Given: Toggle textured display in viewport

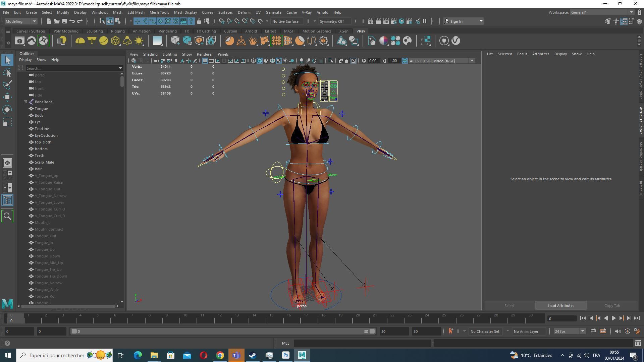Looking at the screenshot, I should pyautogui.click(x=279, y=61).
